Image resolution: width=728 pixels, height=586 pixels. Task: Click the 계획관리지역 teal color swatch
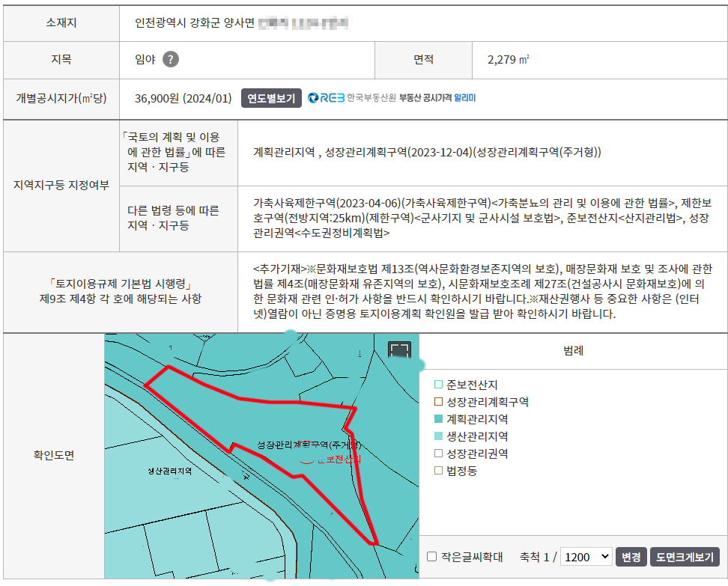438,419
